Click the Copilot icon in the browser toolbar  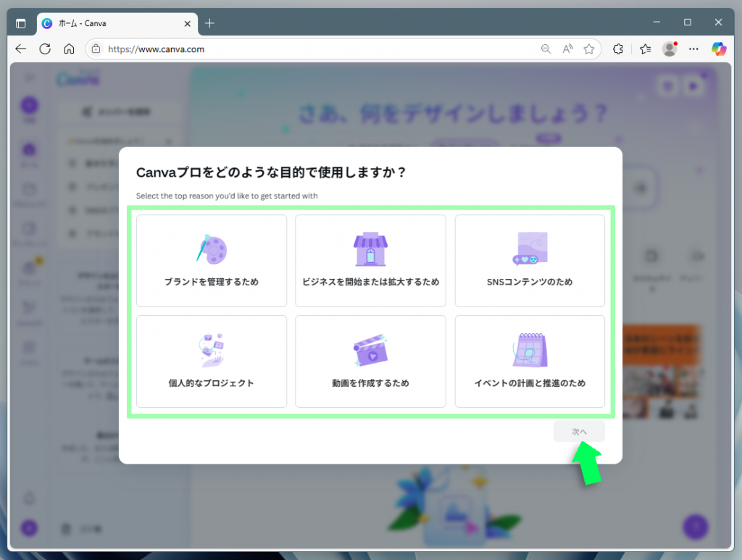718,49
